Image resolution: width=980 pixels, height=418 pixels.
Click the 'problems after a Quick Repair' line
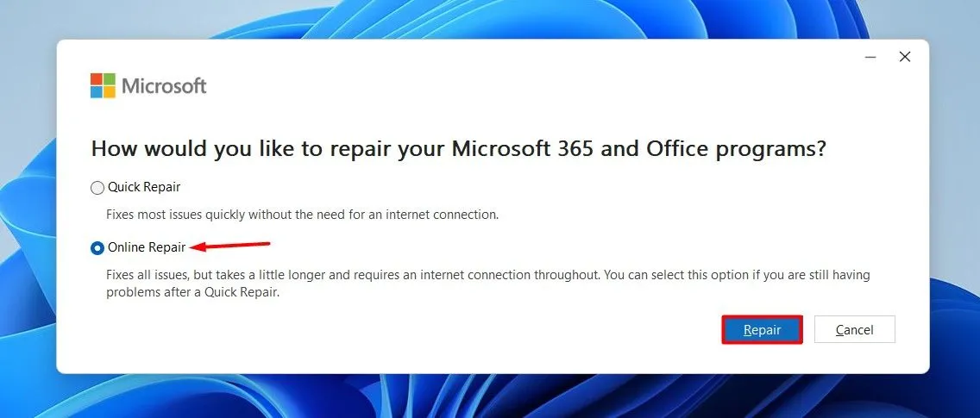pos(193,292)
